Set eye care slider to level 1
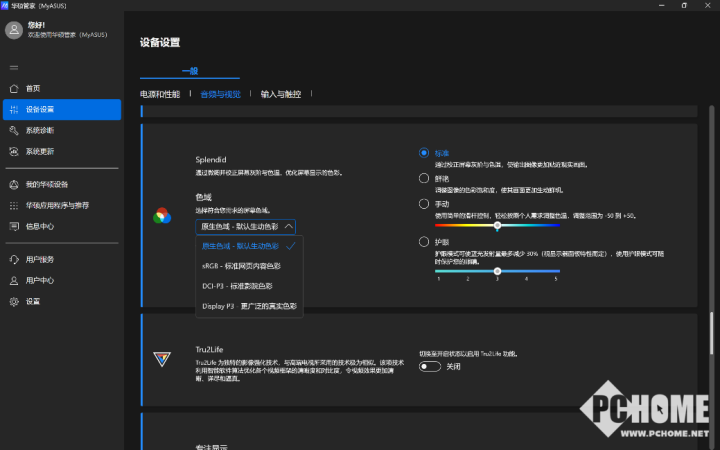The width and height of the screenshot is (720, 450). point(439,271)
